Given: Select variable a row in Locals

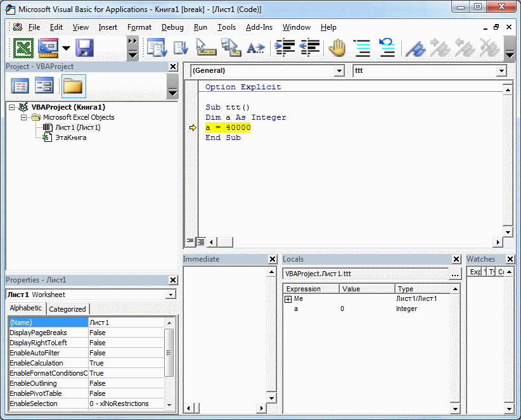Looking at the screenshot, I should (366, 309).
